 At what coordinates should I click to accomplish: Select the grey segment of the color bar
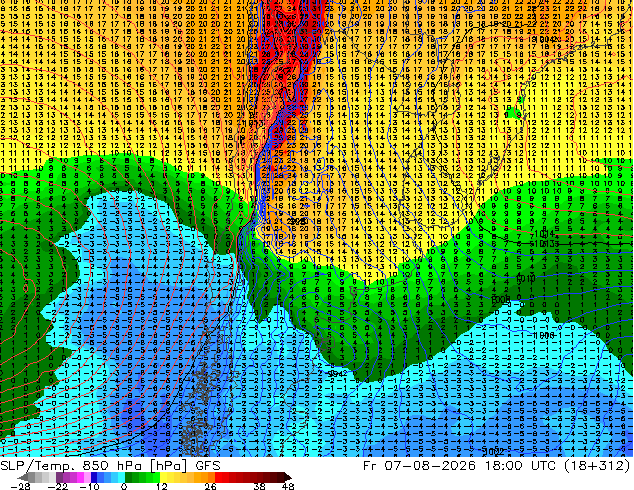coord(38,477)
